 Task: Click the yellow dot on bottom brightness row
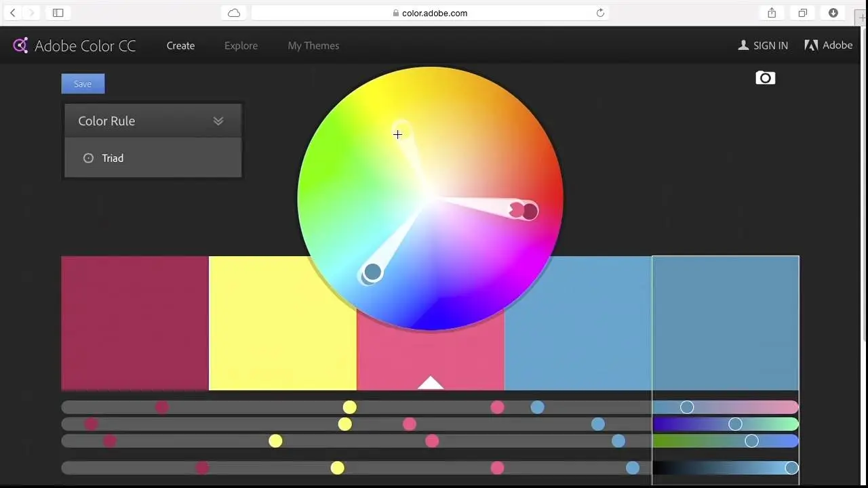pyautogui.click(x=337, y=468)
